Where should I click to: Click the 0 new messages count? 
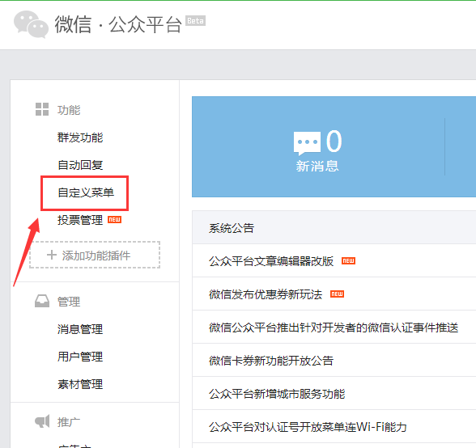pyautogui.click(x=334, y=141)
